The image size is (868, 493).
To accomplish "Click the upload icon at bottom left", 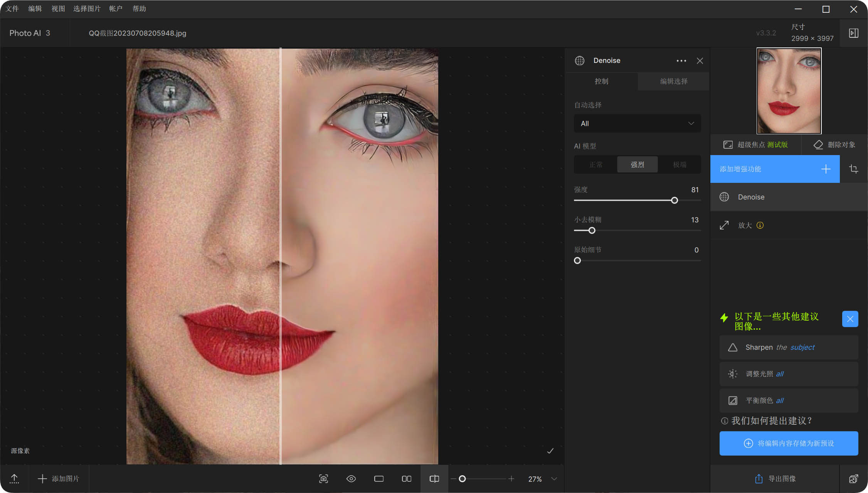I will coord(14,479).
